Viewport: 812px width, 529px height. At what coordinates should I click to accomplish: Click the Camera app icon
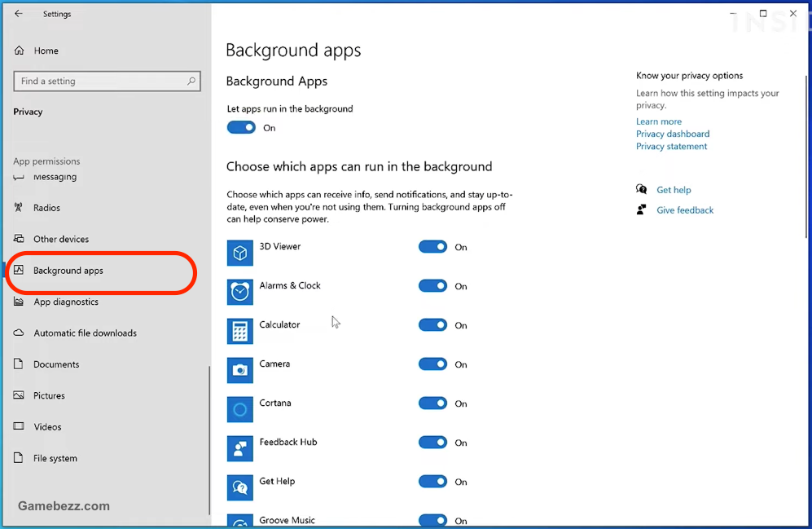(239, 370)
